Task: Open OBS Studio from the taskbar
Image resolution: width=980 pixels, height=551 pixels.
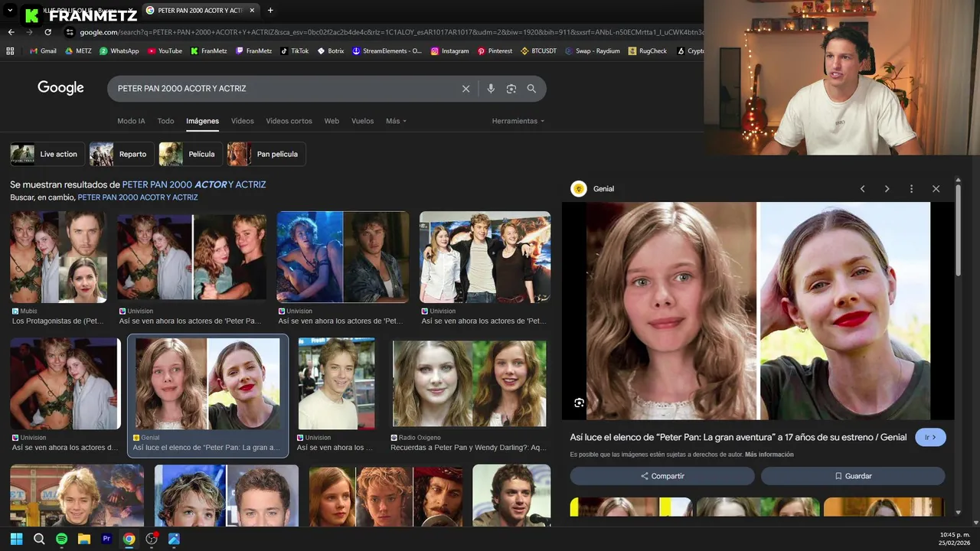Action: (x=152, y=539)
